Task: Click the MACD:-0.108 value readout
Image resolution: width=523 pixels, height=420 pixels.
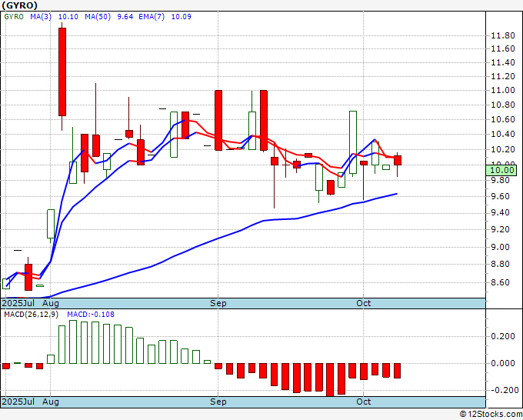Action: 91,315
